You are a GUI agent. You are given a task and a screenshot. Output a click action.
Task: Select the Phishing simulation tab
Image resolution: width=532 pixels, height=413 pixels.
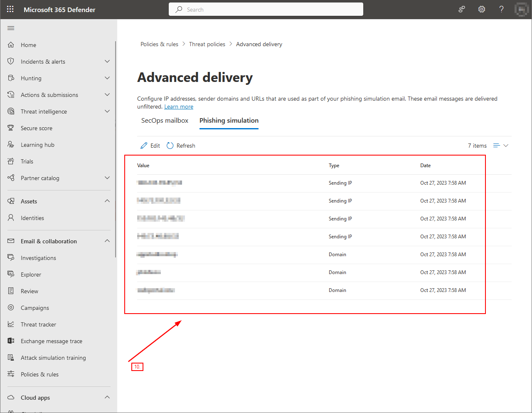[x=229, y=121]
